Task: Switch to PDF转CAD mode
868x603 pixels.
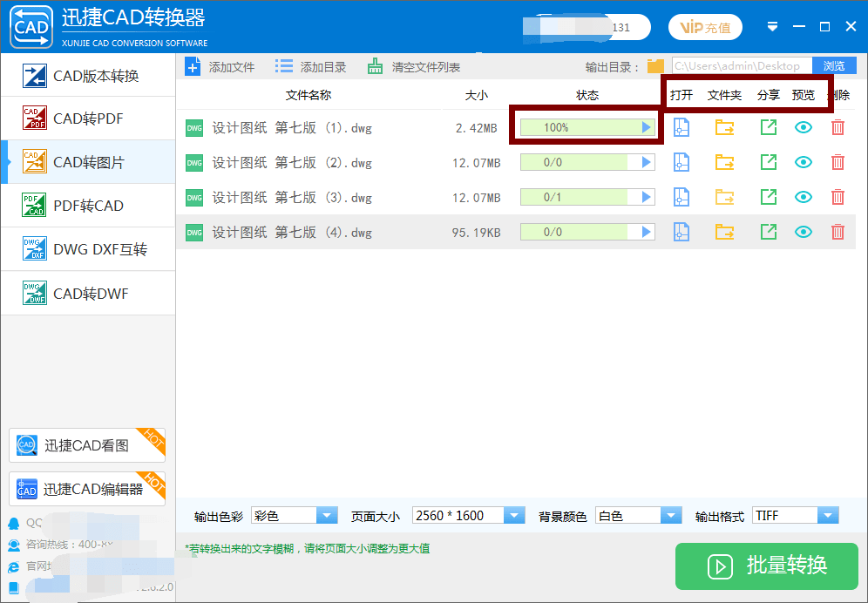Action: click(88, 206)
